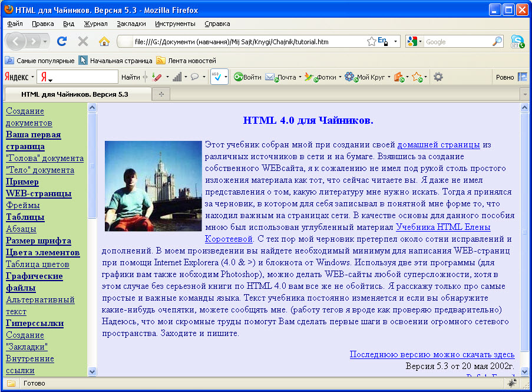
Task: Click the sidebar frame scroll up arrow
Action: pos(92,108)
